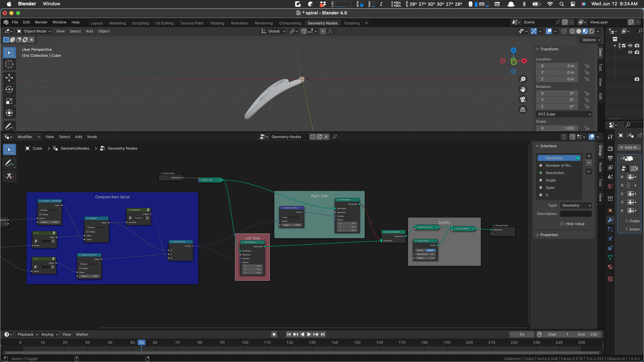Image resolution: width=644 pixels, height=362 pixels.
Task: Play the animation in reverse
Action: 303,334
